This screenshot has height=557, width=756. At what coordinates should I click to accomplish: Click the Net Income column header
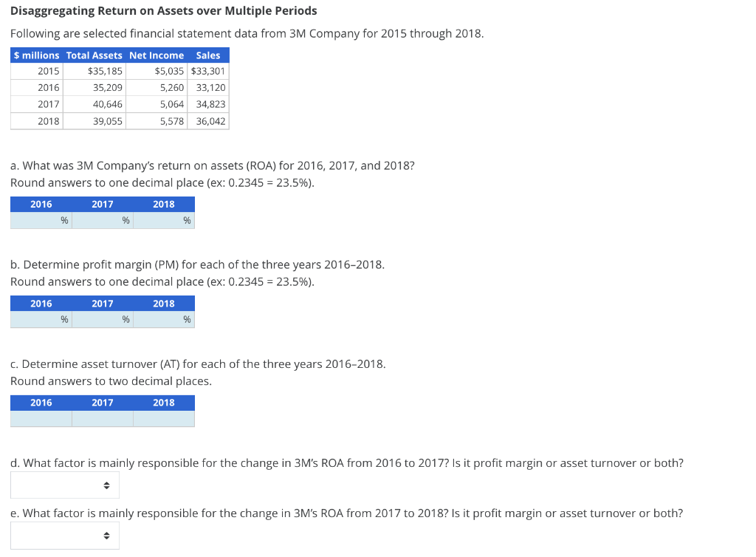[x=157, y=55]
